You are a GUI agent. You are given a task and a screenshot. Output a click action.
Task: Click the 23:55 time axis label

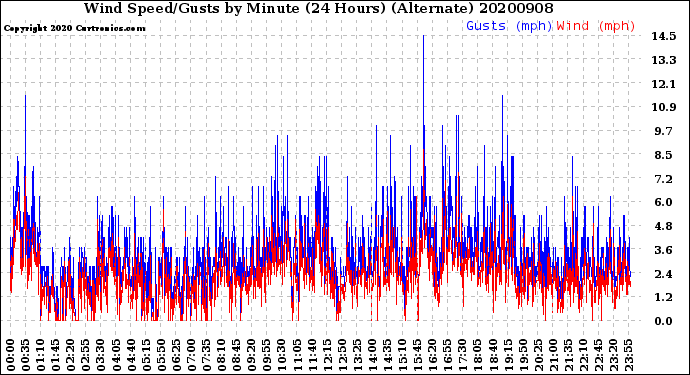pyautogui.click(x=628, y=355)
